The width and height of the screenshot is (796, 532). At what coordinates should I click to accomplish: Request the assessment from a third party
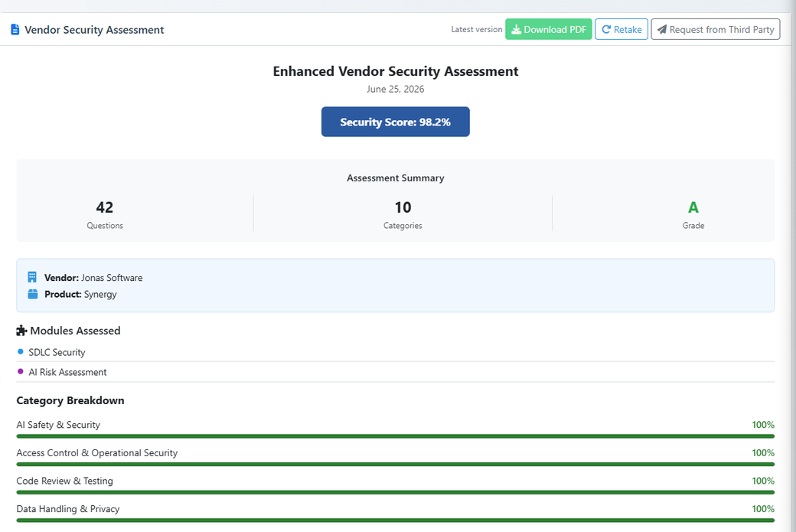[716, 29]
